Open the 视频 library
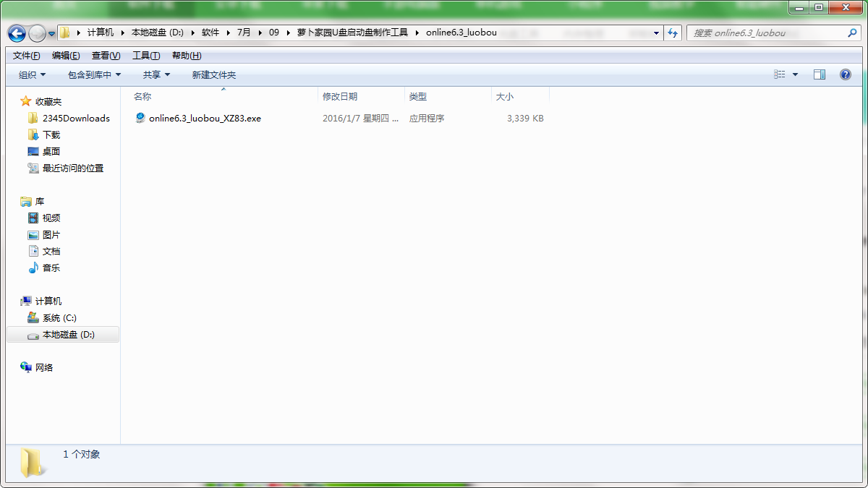Screen dimensions: 868x488 click(x=51, y=218)
